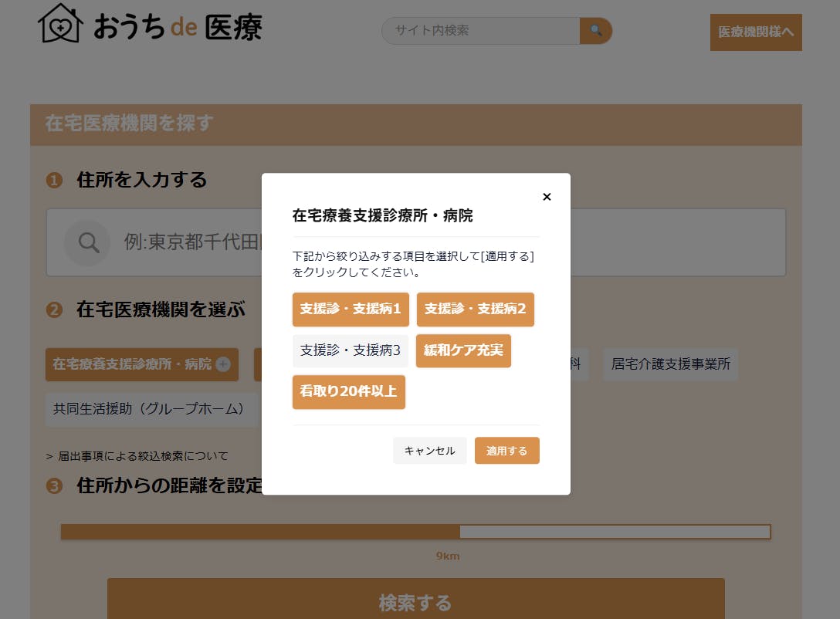Click the 適用する button
Viewport: 840px width, 619px height.
pyautogui.click(x=506, y=451)
